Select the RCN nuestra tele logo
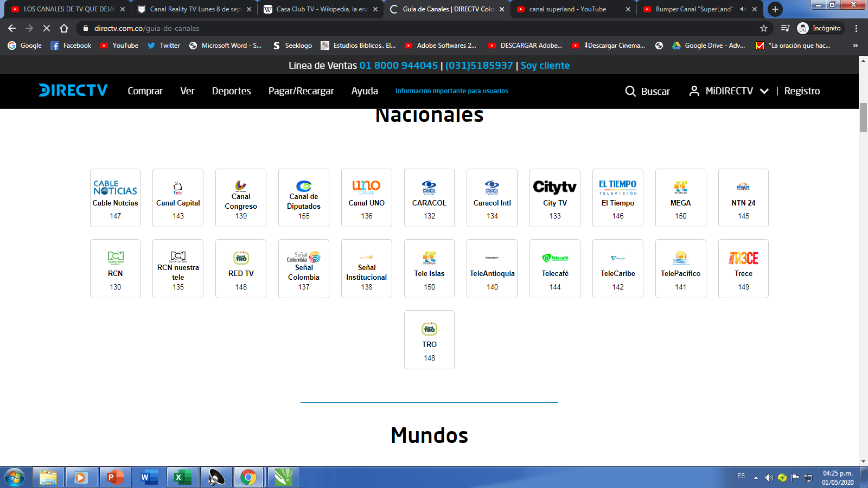 click(178, 256)
